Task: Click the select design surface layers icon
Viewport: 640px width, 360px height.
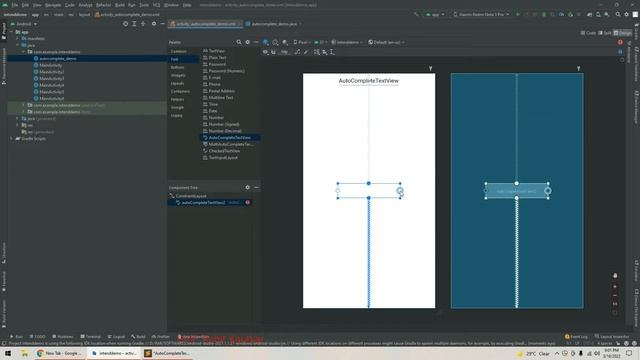Action: click(x=266, y=42)
